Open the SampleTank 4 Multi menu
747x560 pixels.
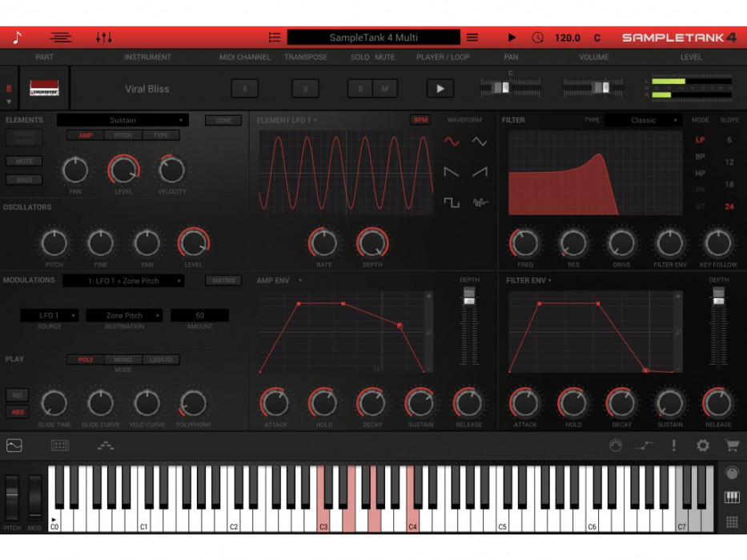click(x=372, y=36)
